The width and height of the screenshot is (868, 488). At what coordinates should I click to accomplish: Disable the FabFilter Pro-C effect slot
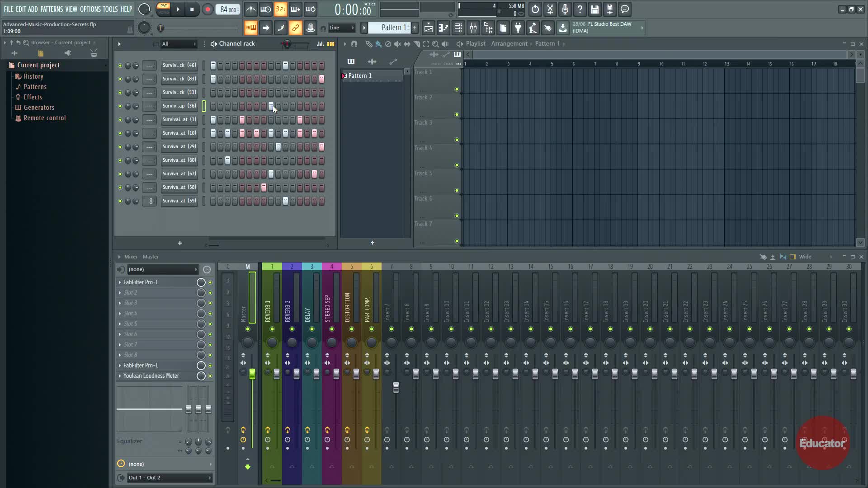(x=210, y=282)
